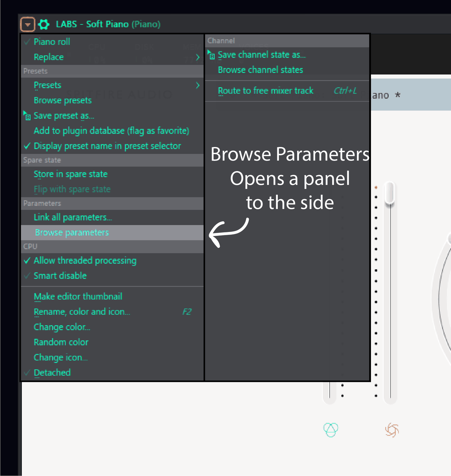Open the plugin options dropdown arrow
451x476 pixels.
click(27, 24)
